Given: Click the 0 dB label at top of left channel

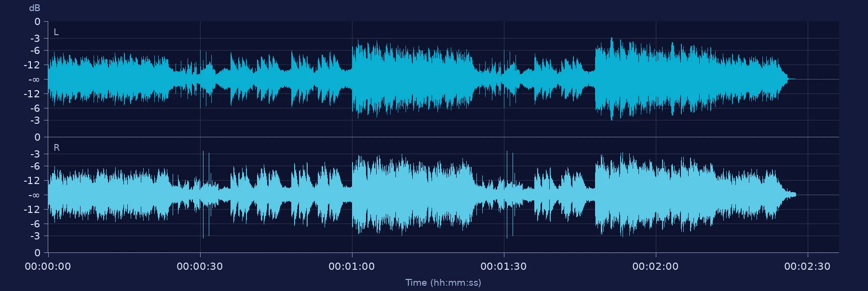Looking at the screenshot, I should coord(37,22).
